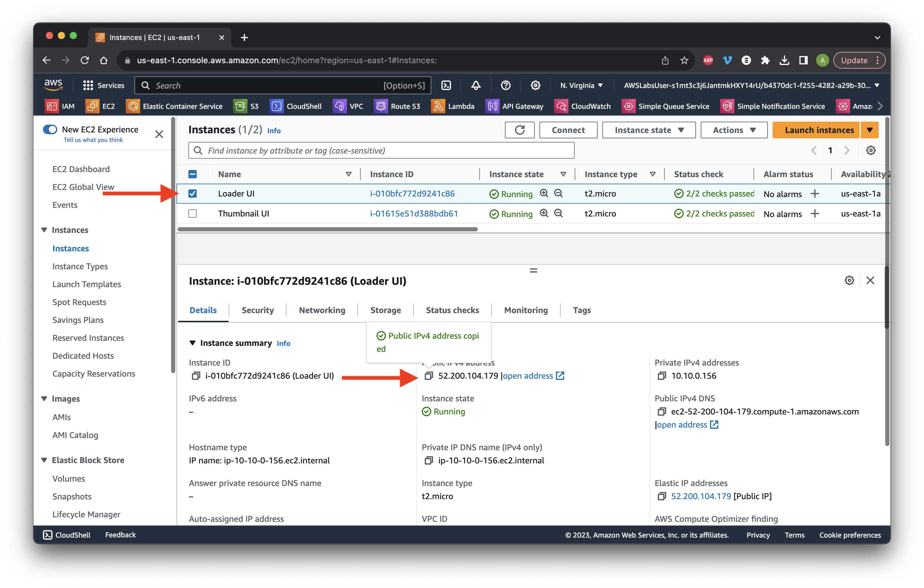Open the S3 shortcut
The image size is (924, 588).
pos(246,106)
